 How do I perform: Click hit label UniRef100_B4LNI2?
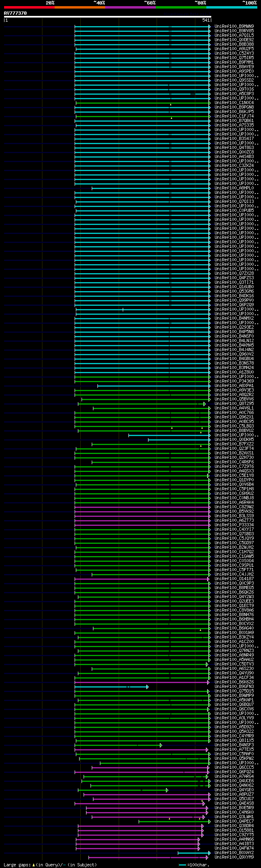tap(234, 341)
